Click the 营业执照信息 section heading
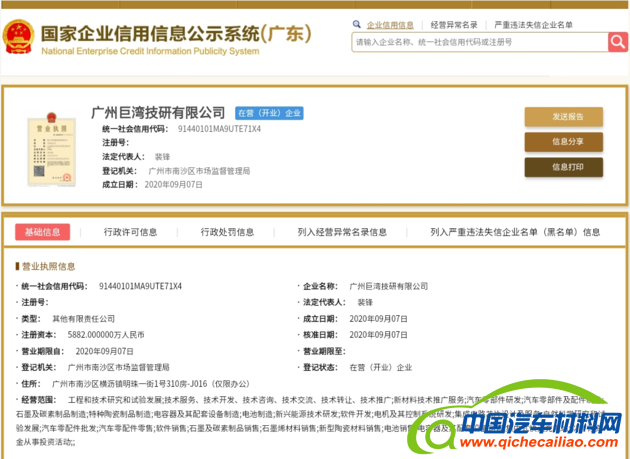The width and height of the screenshot is (630, 459). click(48, 266)
